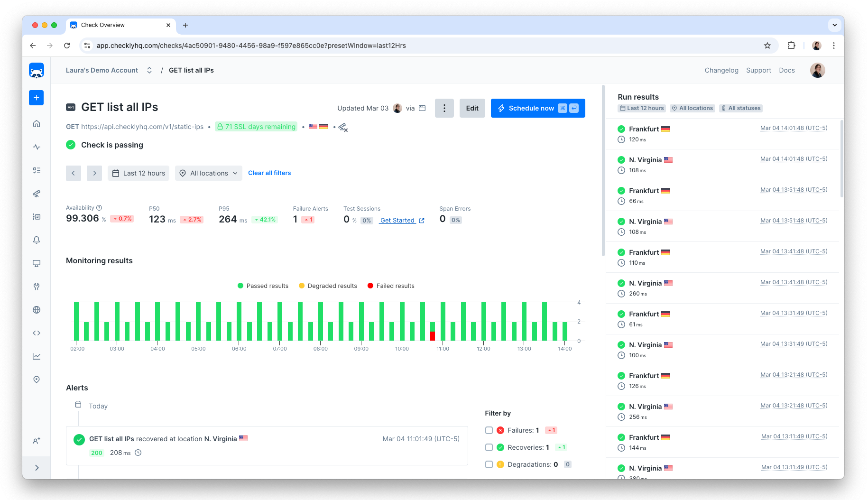Expand the Laura's Demo Account switcher
This screenshot has width=868, height=500.
149,70
